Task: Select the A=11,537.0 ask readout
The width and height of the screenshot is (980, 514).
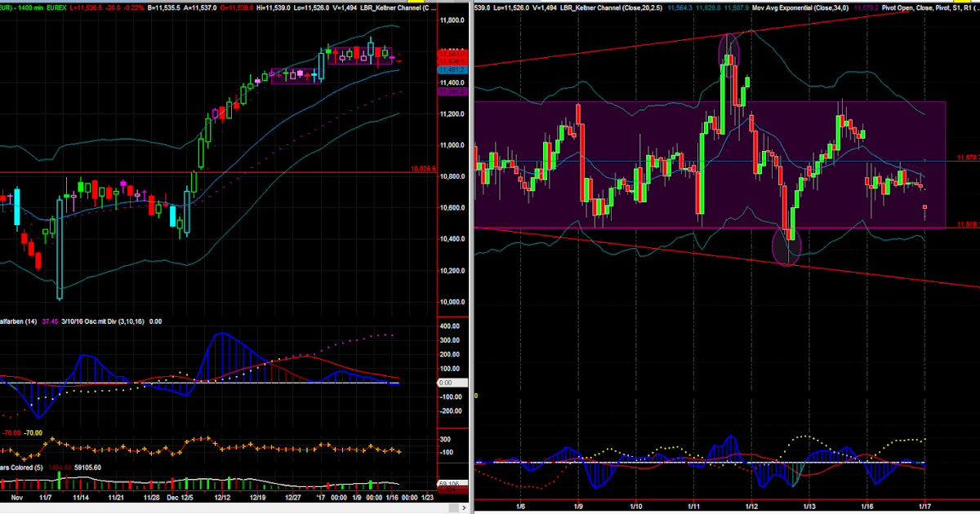Action: tap(200, 7)
